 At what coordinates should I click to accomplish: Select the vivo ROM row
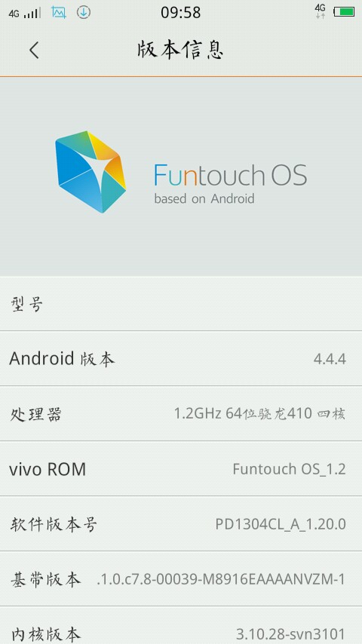point(181,468)
